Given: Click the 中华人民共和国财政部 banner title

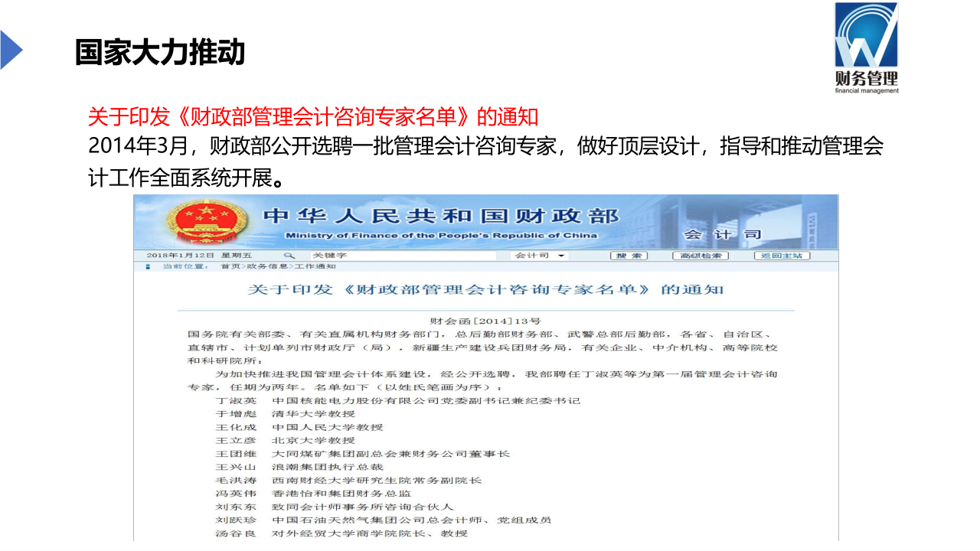Looking at the screenshot, I should tap(442, 215).
